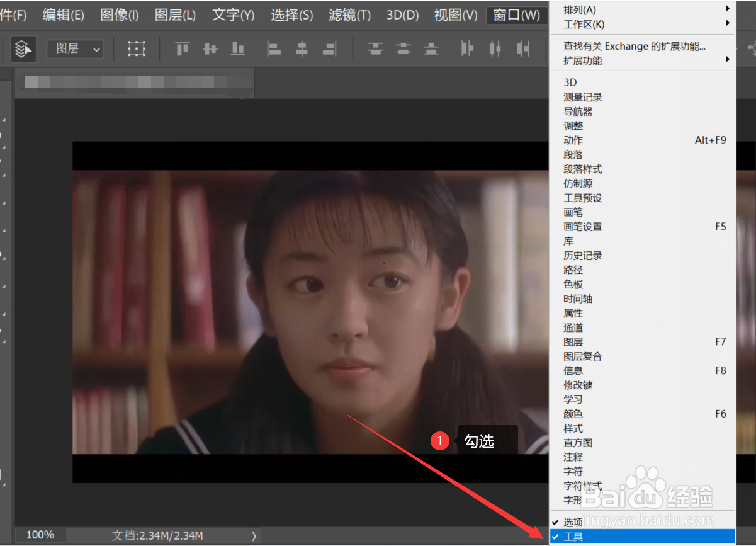
Task: Select 字符 panel entry
Action: [642, 471]
